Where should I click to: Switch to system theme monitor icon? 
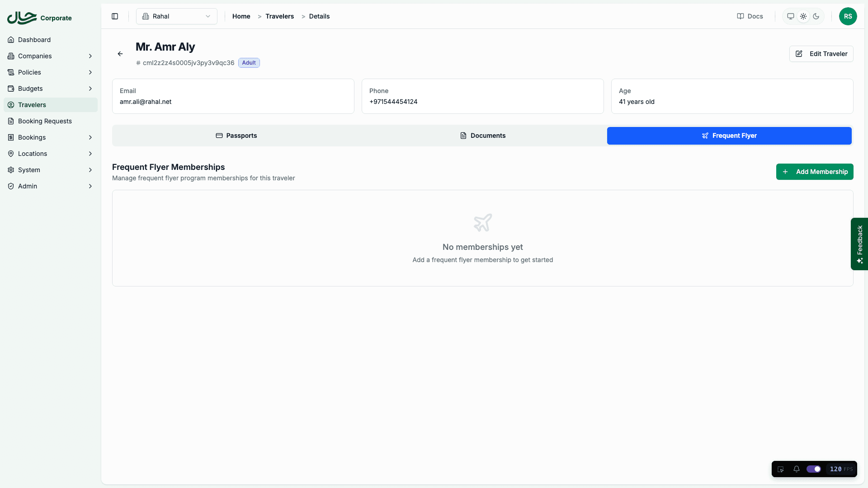pos(791,16)
